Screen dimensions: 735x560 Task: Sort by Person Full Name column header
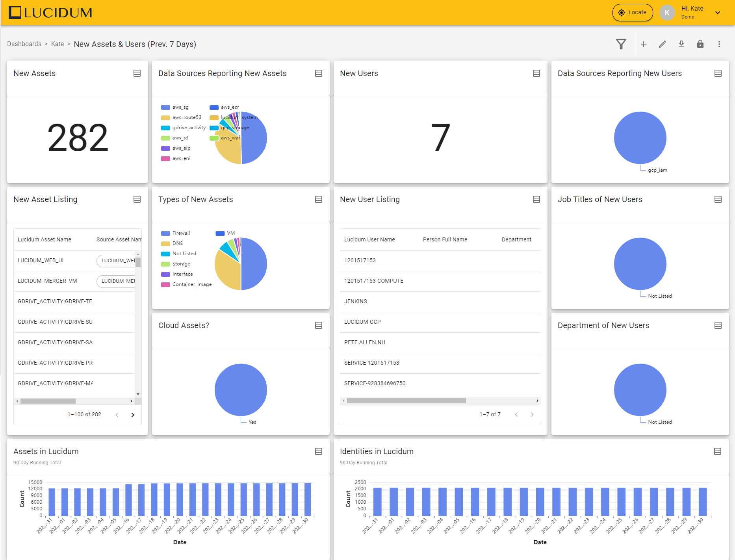click(x=445, y=239)
